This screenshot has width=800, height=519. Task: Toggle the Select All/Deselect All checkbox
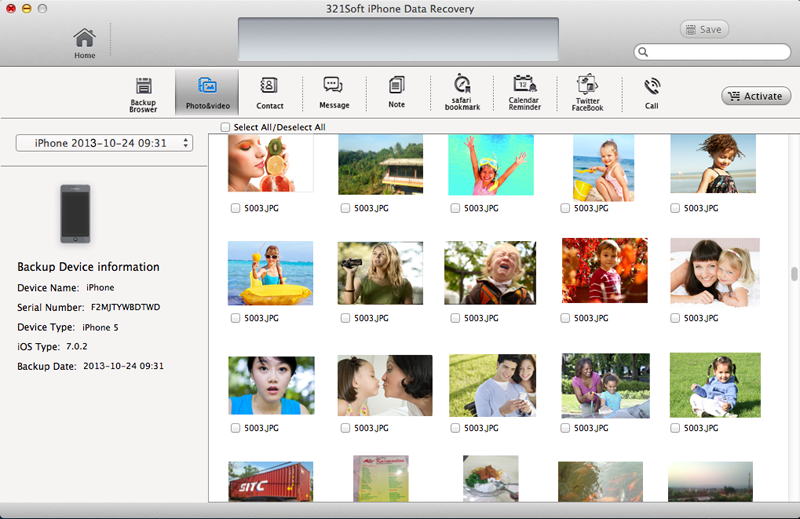pyautogui.click(x=225, y=127)
